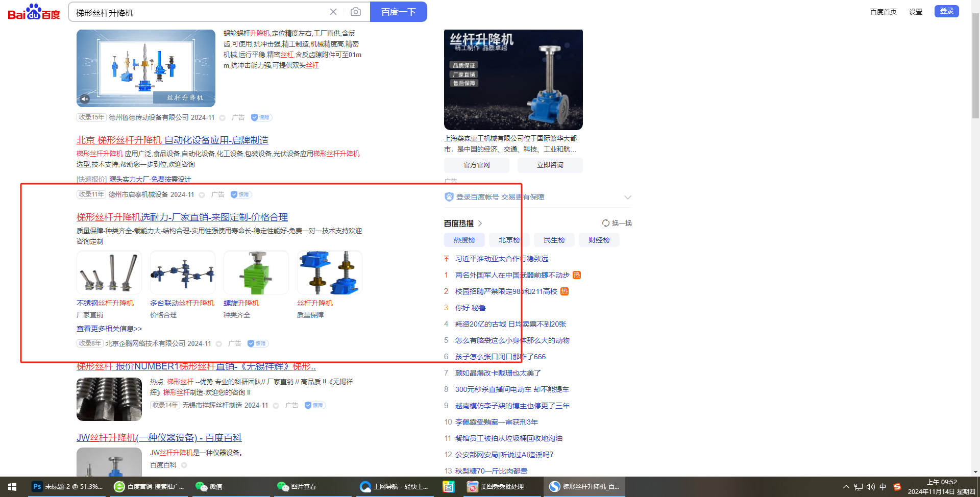Click the scrollbar down arrow

tap(975, 472)
